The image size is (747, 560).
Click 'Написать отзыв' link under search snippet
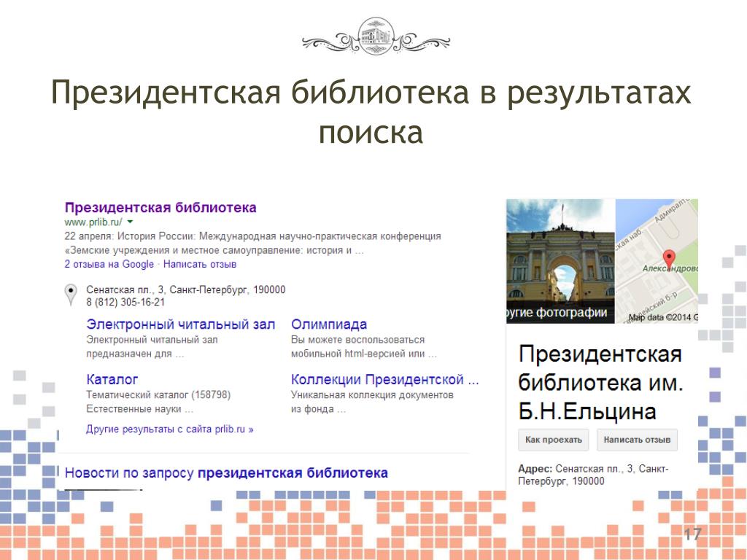tap(200, 264)
